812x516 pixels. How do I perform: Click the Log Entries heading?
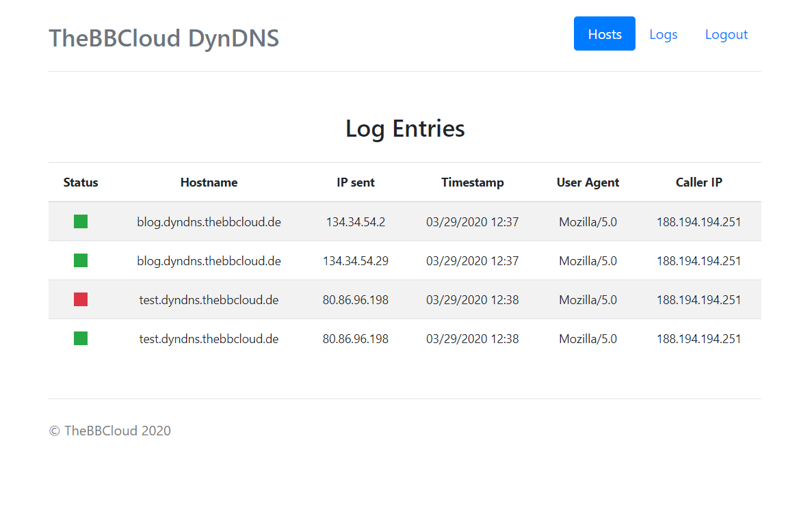click(x=405, y=128)
